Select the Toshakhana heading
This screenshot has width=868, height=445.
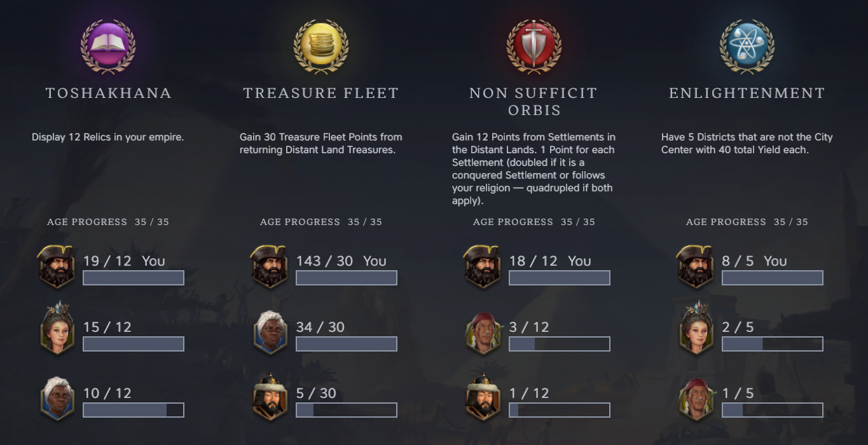(x=108, y=93)
